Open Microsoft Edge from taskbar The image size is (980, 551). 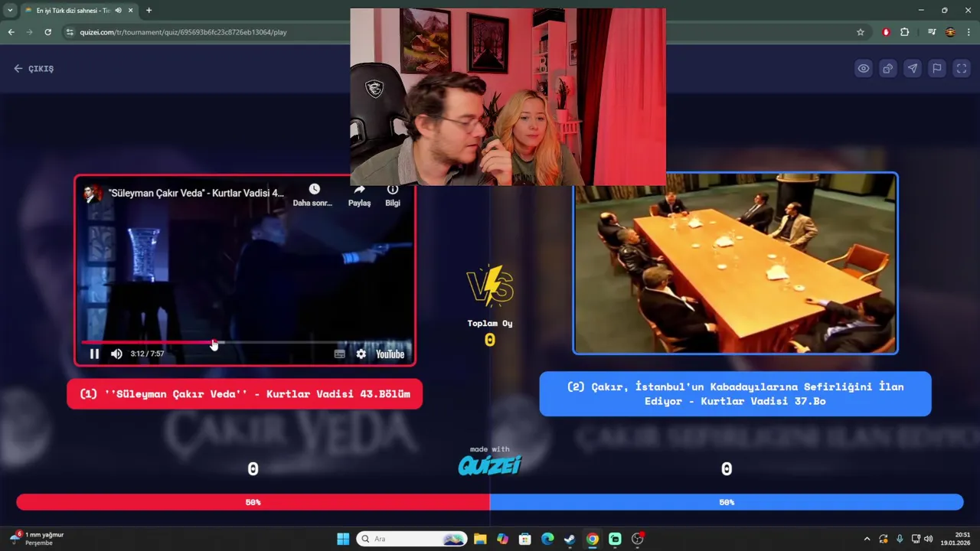click(547, 539)
